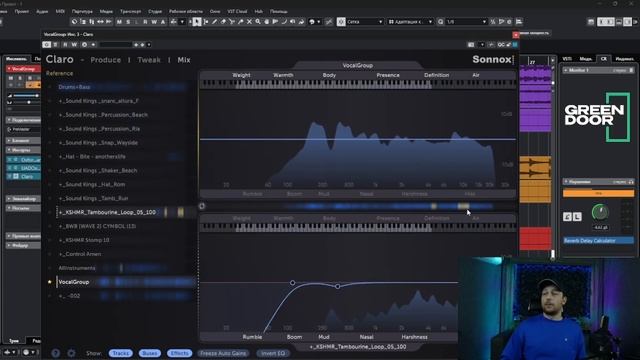The width and height of the screenshot is (640, 360).
Task: Click the loop icon left of spectrum strip
Action: point(202,206)
